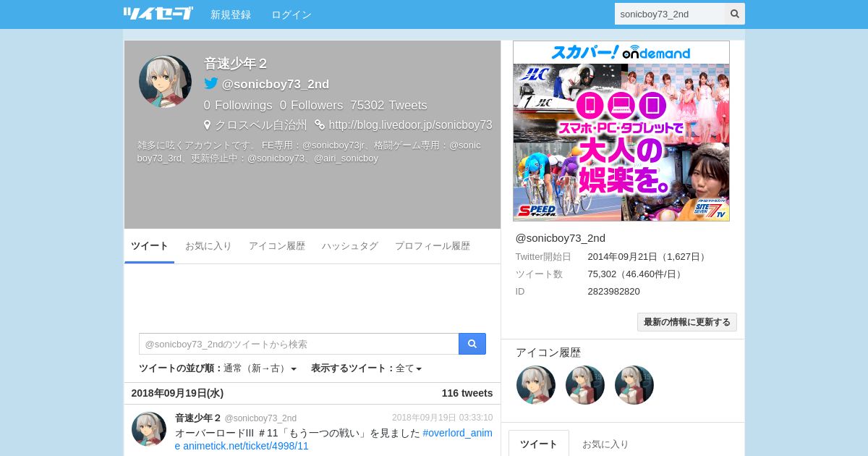Viewport: 868px width, 456px height.
Task: Open tweet timestamp 2018年09月19日 03:33:10
Action: (x=443, y=418)
